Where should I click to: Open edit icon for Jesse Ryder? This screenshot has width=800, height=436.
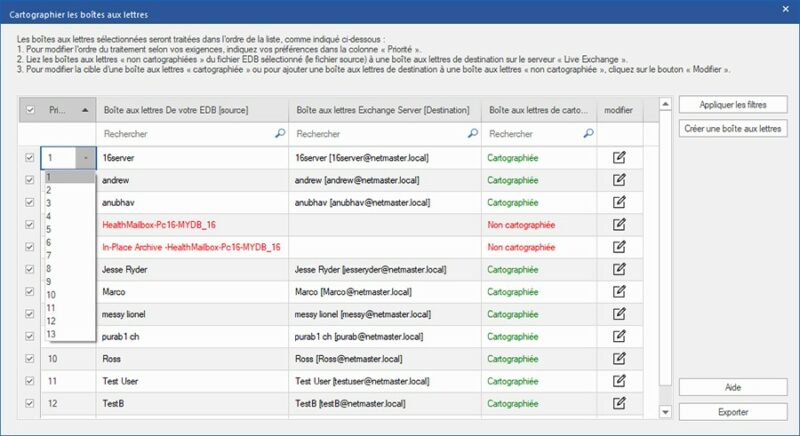[x=619, y=269]
